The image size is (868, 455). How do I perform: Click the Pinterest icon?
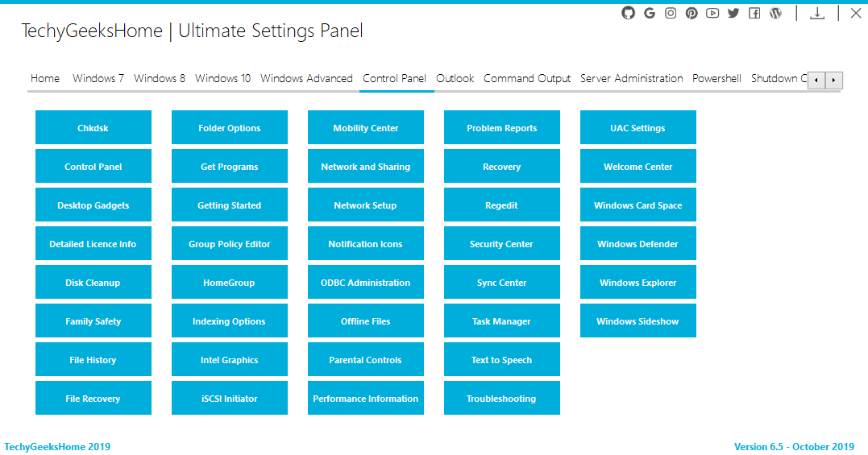(x=691, y=13)
